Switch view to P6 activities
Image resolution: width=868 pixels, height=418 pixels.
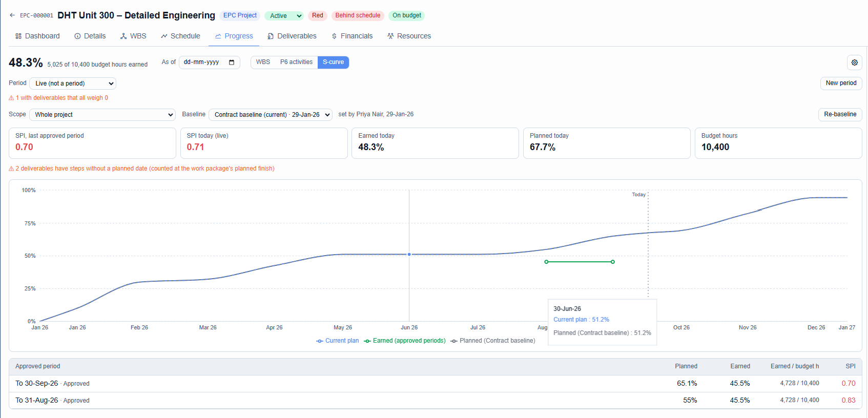click(296, 62)
